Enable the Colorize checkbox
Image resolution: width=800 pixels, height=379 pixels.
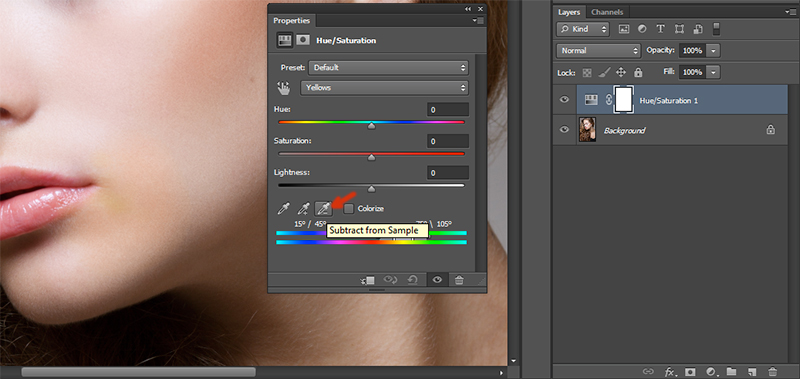pyautogui.click(x=349, y=208)
